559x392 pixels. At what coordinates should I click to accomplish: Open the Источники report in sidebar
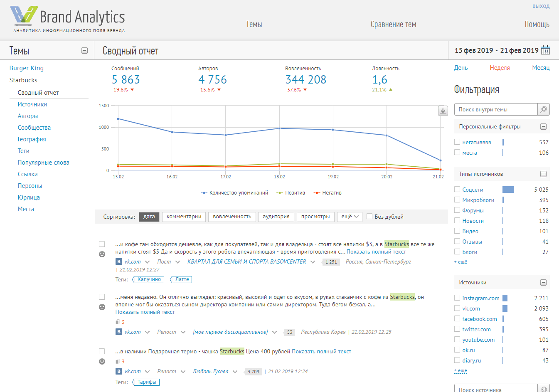[32, 104]
